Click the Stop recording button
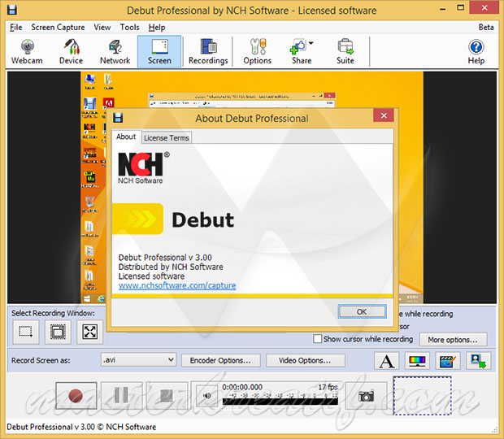The width and height of the screenshot is (504, 439). [x=167, y=396]
